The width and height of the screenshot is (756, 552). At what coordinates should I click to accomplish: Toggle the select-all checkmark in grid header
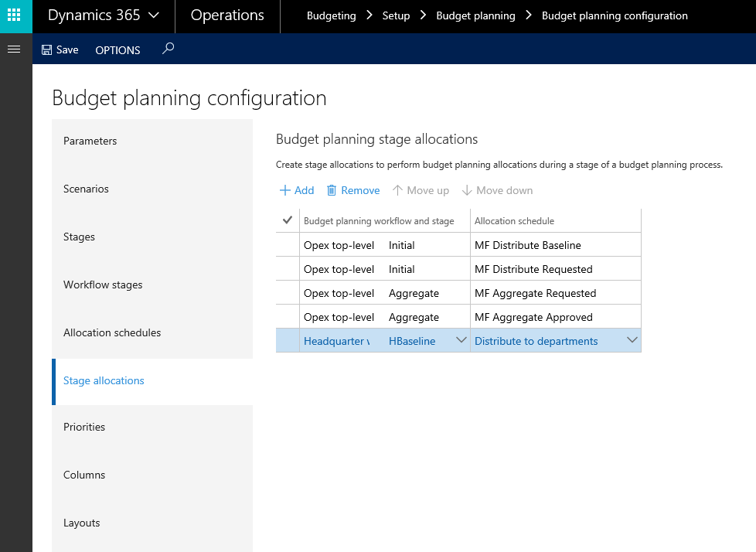[x=288, y=220]
